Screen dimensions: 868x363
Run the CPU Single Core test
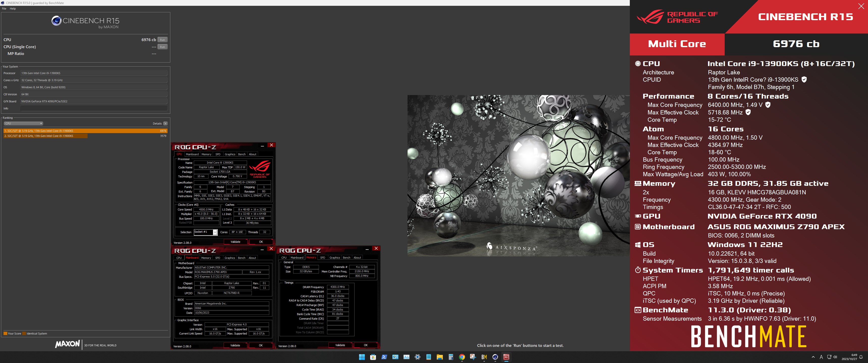162,47
